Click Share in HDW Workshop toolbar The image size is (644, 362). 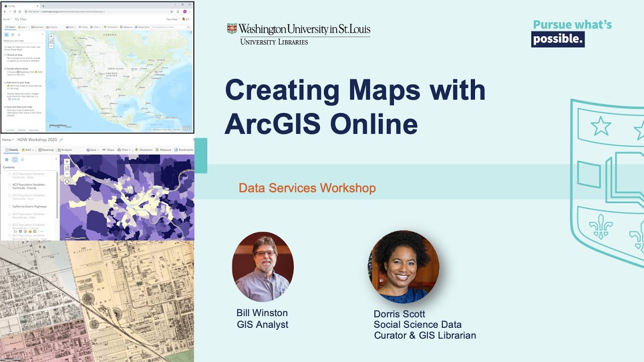108,150
